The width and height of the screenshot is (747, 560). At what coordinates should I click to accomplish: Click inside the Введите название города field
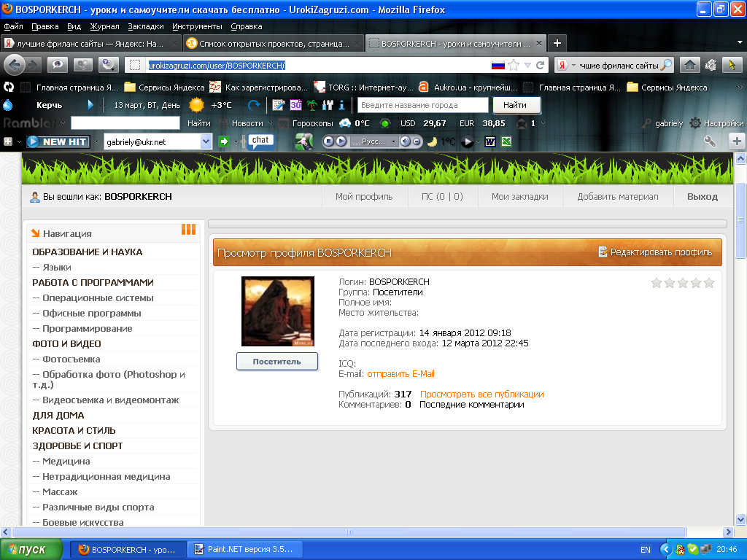(422, 105)
